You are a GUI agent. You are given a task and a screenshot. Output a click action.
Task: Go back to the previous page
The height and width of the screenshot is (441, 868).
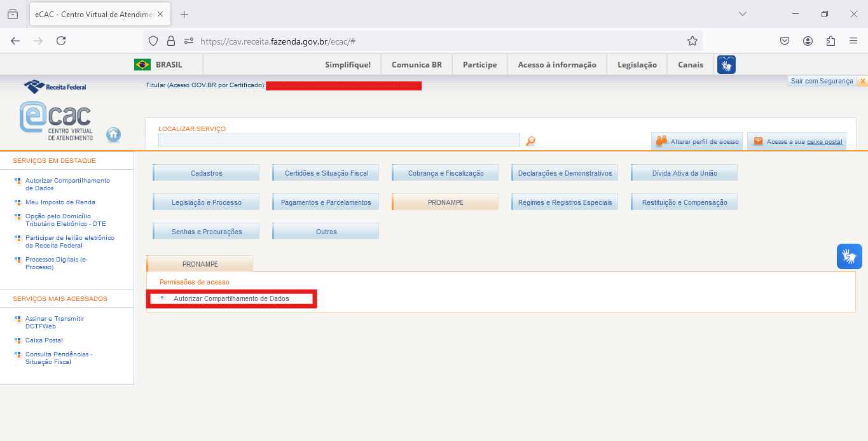15,41
